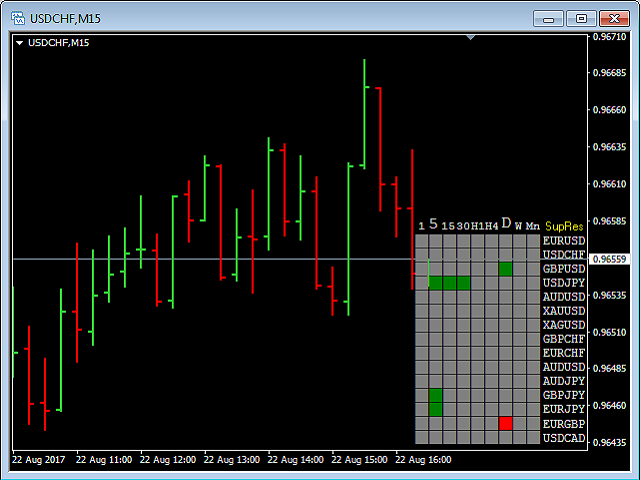Click the '22 Aug 12:00' time axis label
Screen dimensions: 640x480
168,460
